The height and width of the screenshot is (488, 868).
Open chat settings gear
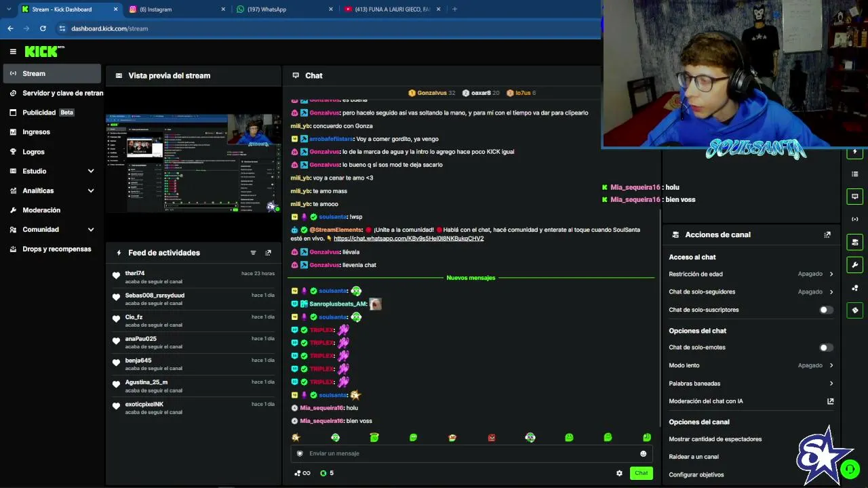pyautogui.click(x=619, y=473)
